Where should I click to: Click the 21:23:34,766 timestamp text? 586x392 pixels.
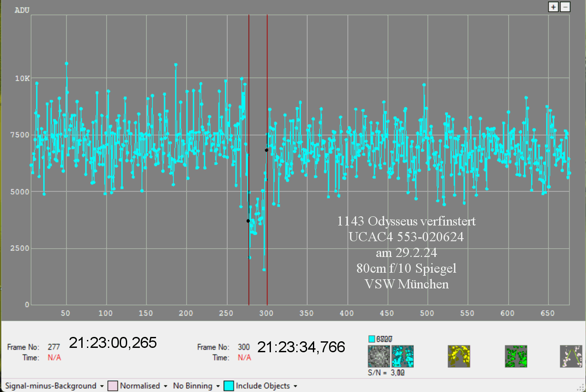click(301, 347)
